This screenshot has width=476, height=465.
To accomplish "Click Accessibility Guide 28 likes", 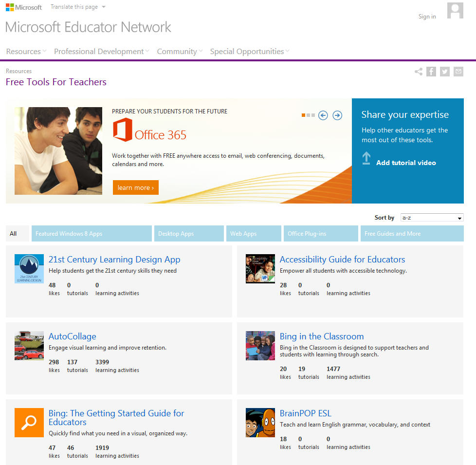I will point(283,285).
